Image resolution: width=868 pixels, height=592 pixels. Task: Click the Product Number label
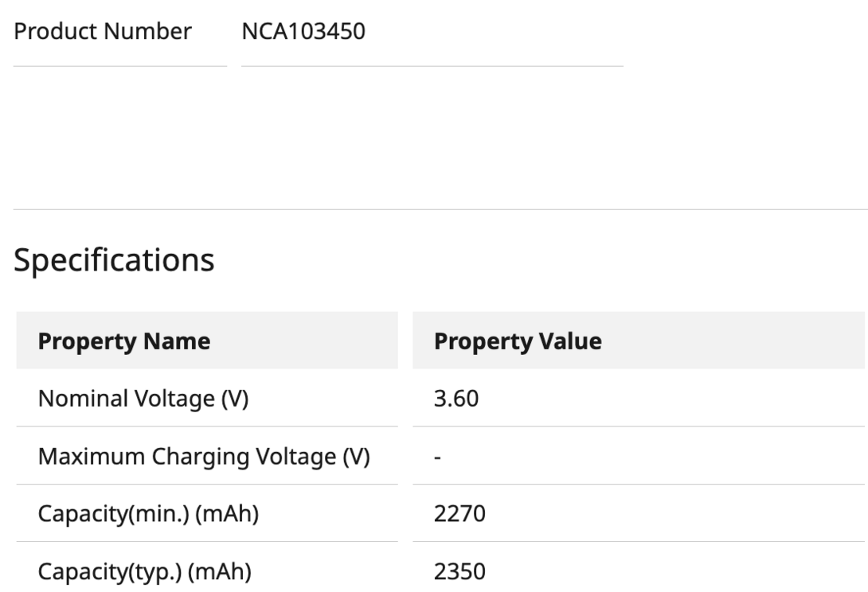tap(103, 32)
